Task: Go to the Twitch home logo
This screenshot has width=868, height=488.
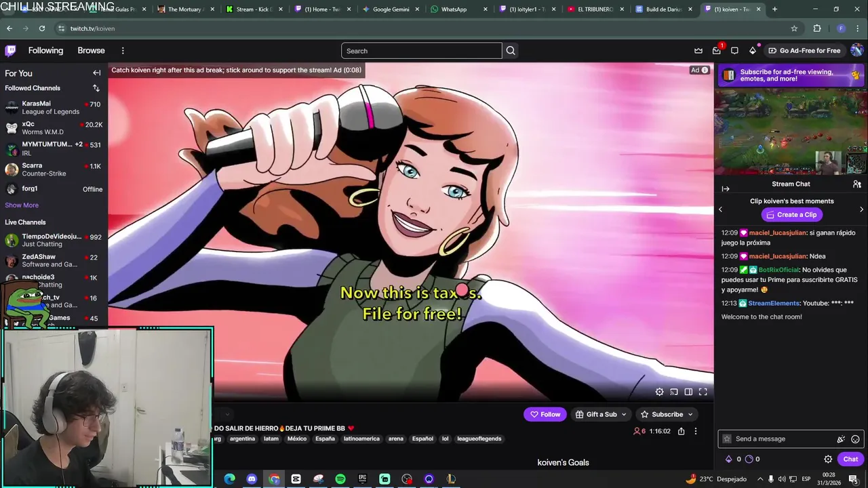Action: pos(10,51)
